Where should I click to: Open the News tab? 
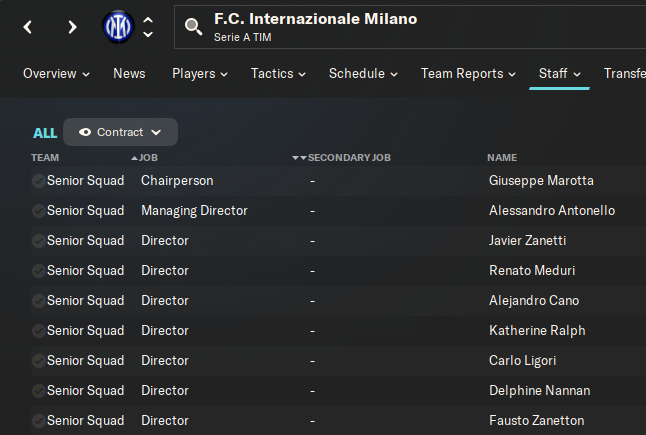click(129, 74)
